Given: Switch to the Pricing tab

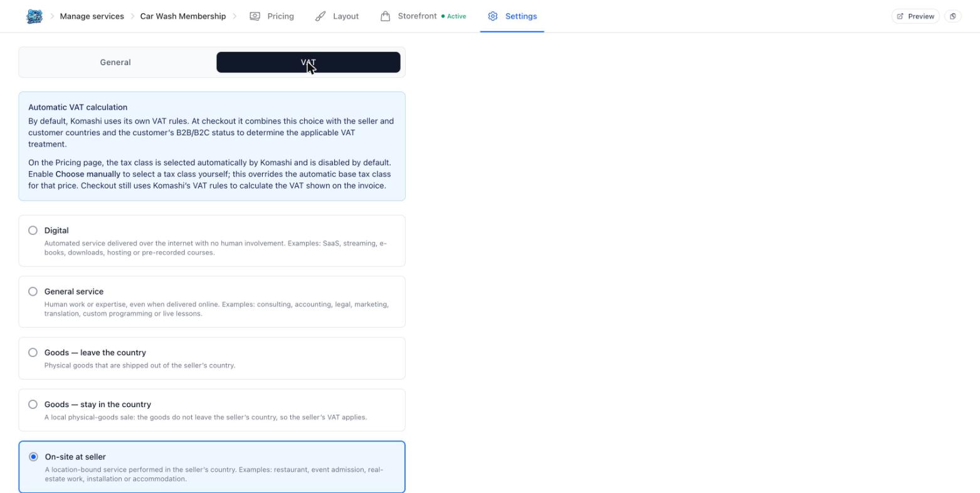Looking at the screenshot, I should point(272,16).
